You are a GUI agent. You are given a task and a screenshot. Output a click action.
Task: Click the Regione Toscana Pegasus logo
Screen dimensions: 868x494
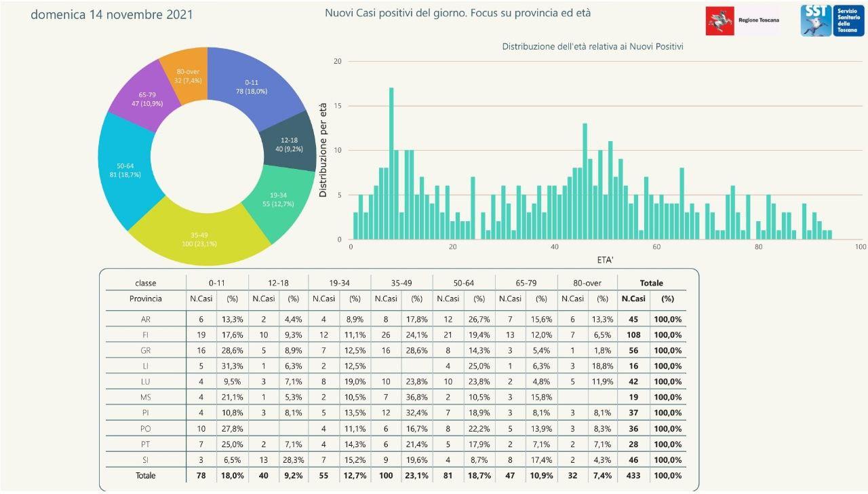tap(720, 20)
